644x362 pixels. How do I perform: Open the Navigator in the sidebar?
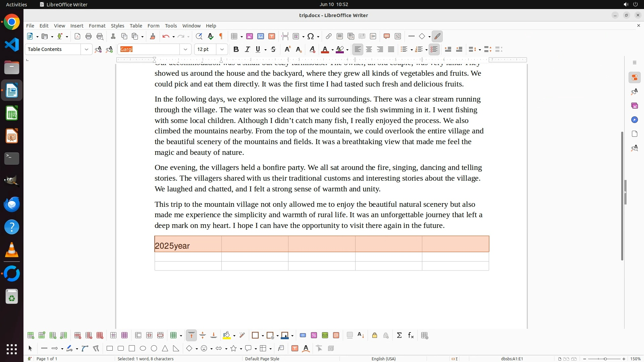point(634,120)
